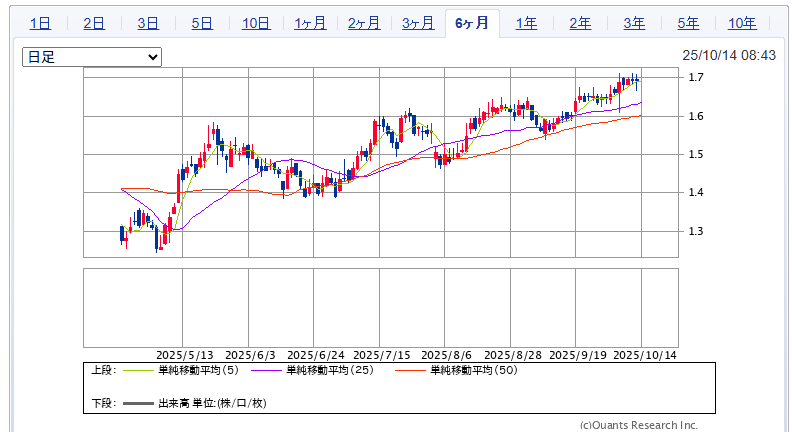Show the 10年 long-term chart
This screenshot has height=432, width=792.
(742, 23)
